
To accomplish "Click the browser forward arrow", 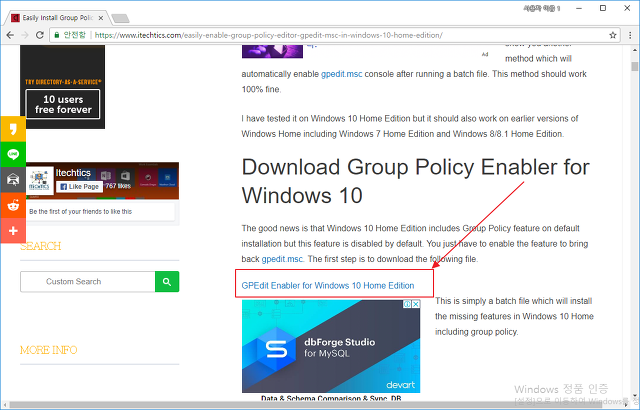I will pyautogui.click(x=25, y=35).
